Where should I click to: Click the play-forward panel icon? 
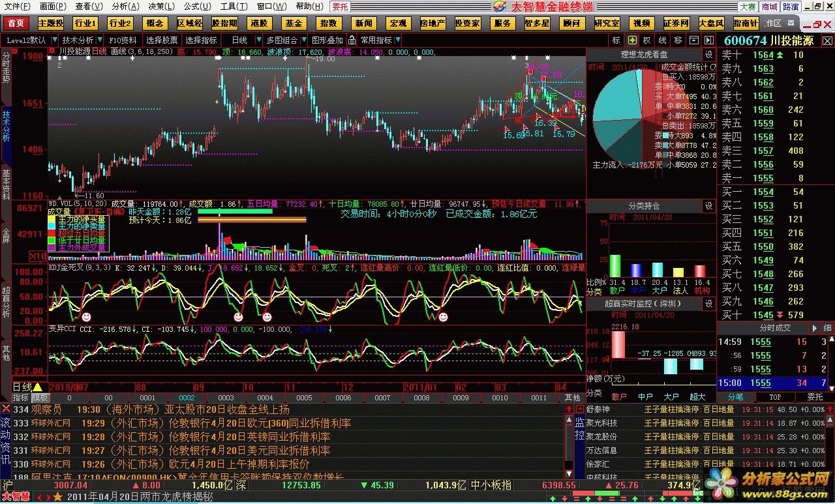[x=708, y=40]
